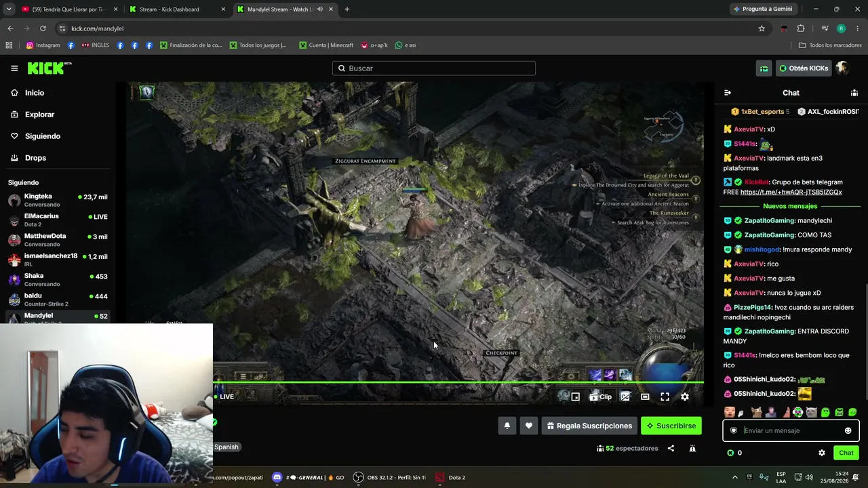Report the stream with the alert icon
The width and height of the screenshot is (868, 488).
(x=692, y=448)
